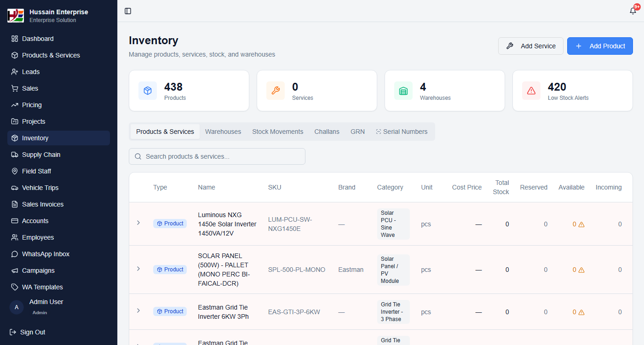Click the Eastman brand cell

coord(351,270)
